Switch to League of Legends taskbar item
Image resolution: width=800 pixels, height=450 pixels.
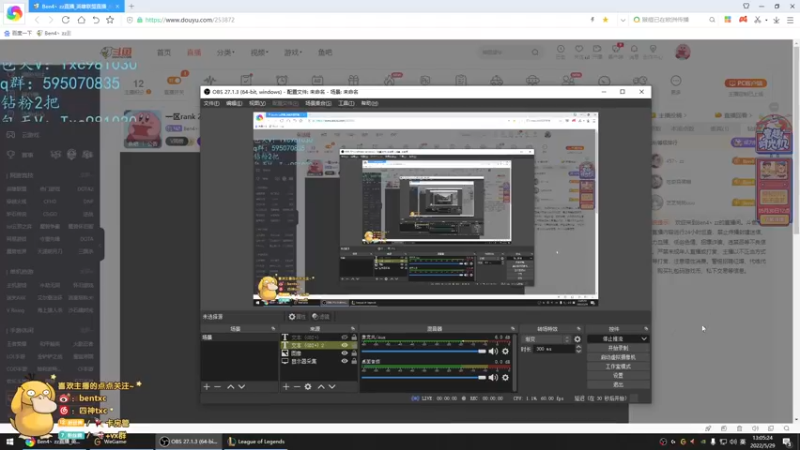[x=256, y=442]
